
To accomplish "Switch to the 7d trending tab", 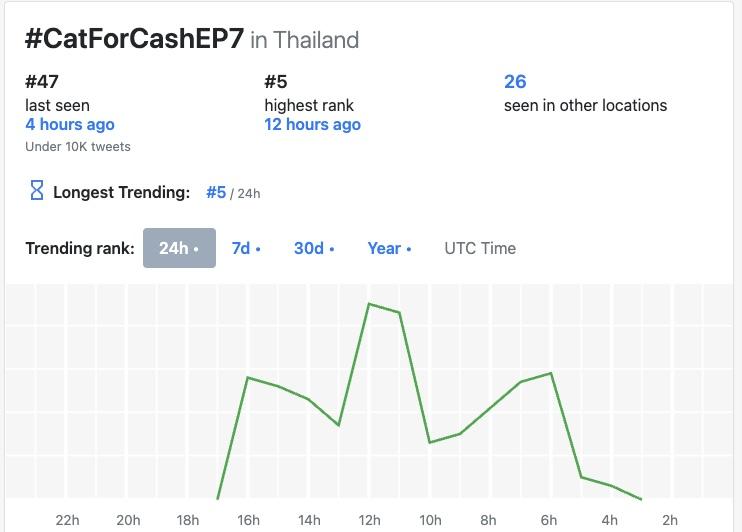I will [246, 248].
